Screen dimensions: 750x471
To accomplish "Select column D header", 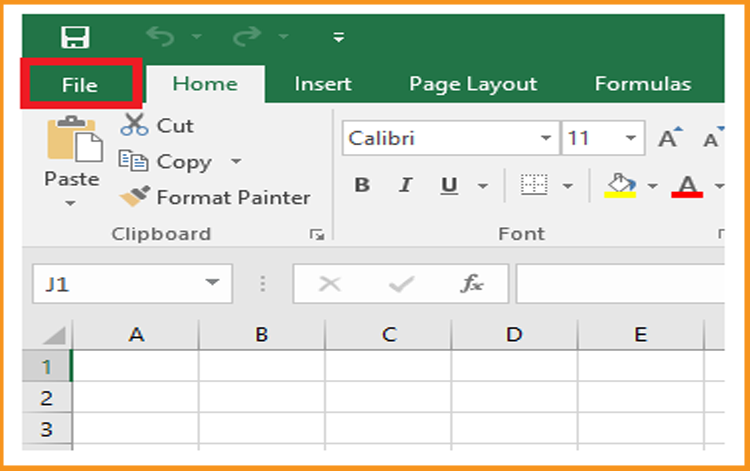I will click(x=515, y=334).
